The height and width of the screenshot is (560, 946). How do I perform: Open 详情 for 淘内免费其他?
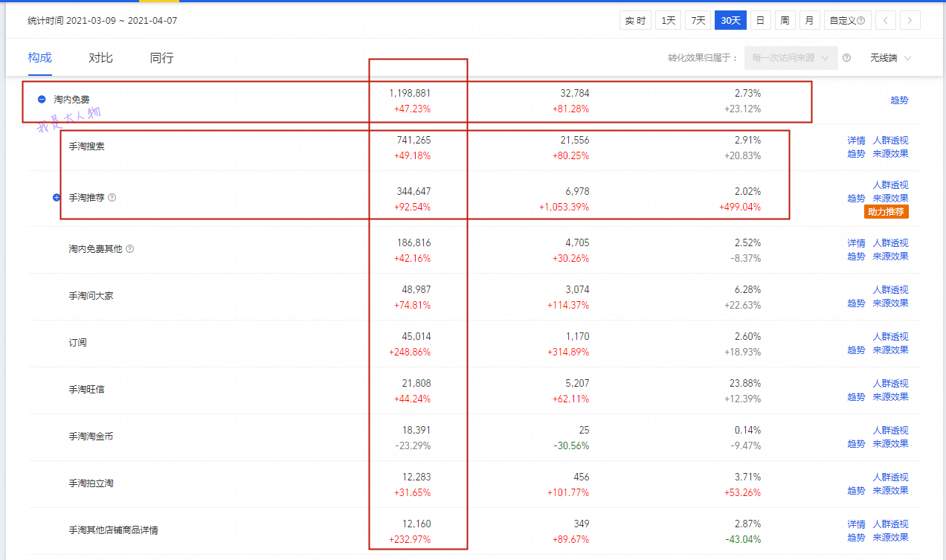[856, 243]
